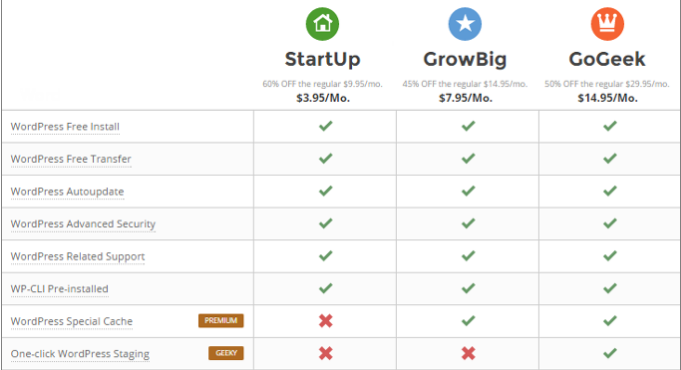The image size is (681, 370).
Task: Open the WordPress Free Transfer feature link
Action: tap(71, 159)
